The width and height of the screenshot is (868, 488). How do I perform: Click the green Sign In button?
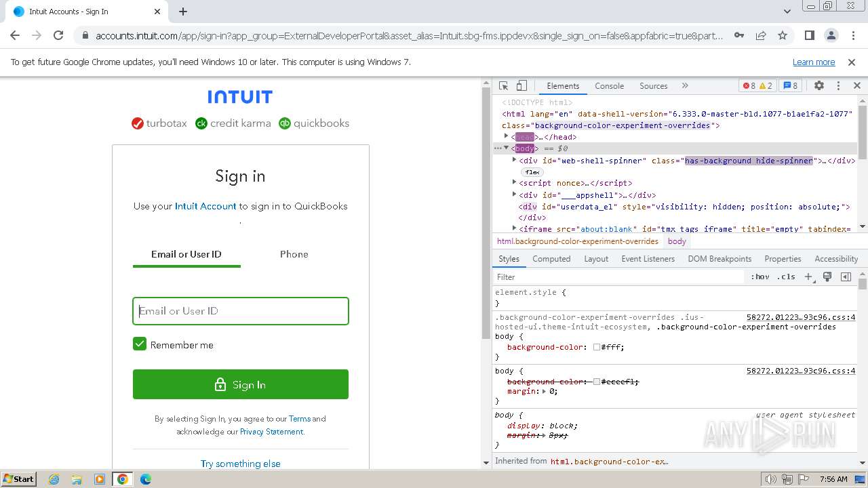[x=241, y=384]
